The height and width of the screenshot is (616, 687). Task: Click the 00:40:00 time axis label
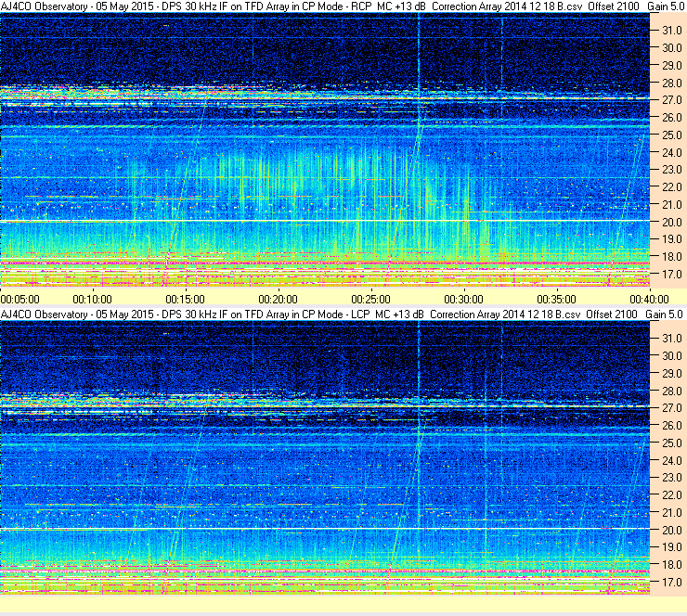click(x=650, y=300)
